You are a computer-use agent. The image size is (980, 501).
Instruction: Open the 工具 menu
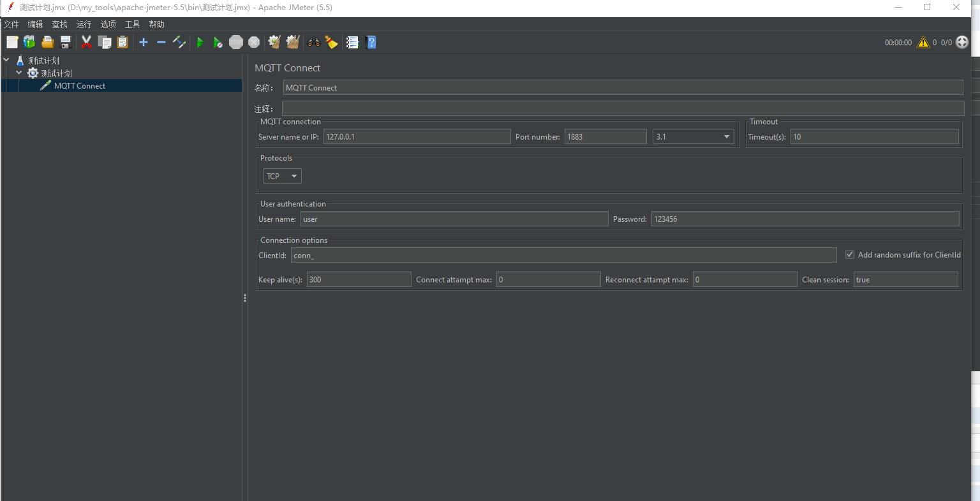tap(132, 24)
